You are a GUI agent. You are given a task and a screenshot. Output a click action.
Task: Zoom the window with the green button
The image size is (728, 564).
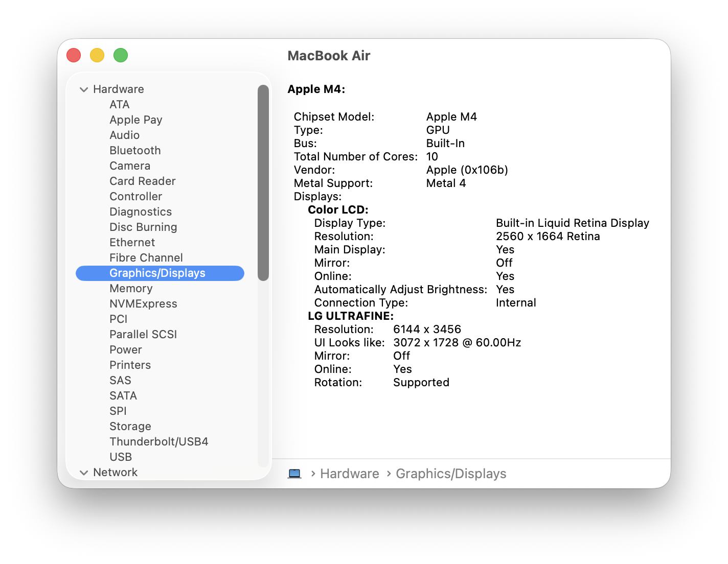coord(121,55)
